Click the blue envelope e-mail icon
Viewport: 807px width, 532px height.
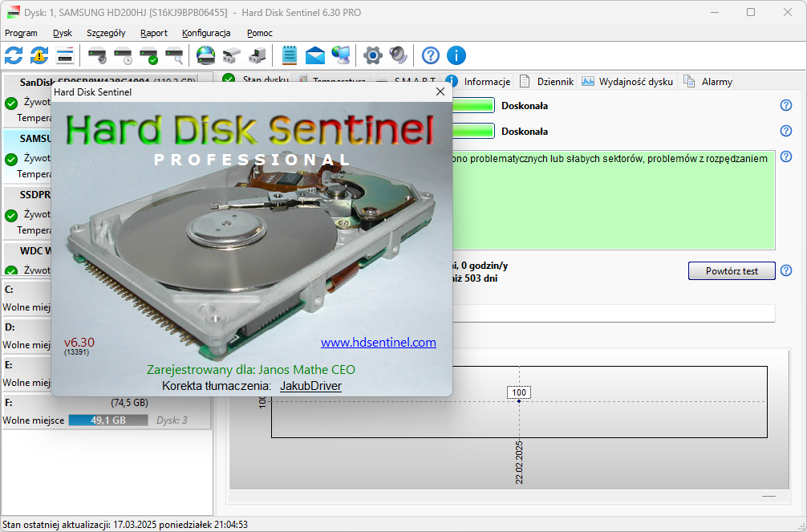pyautogui.click(x=315, y=55)
